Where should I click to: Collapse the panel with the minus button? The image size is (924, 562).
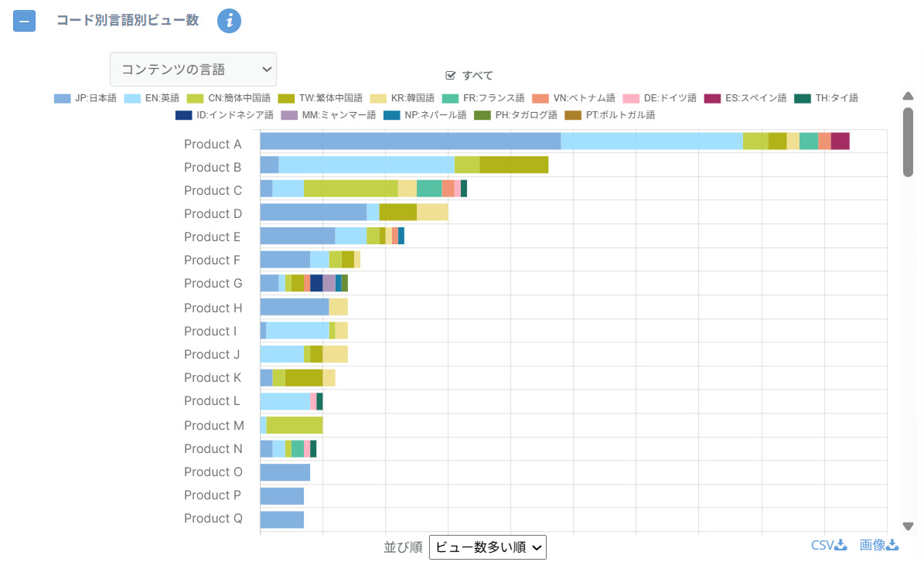24,21
